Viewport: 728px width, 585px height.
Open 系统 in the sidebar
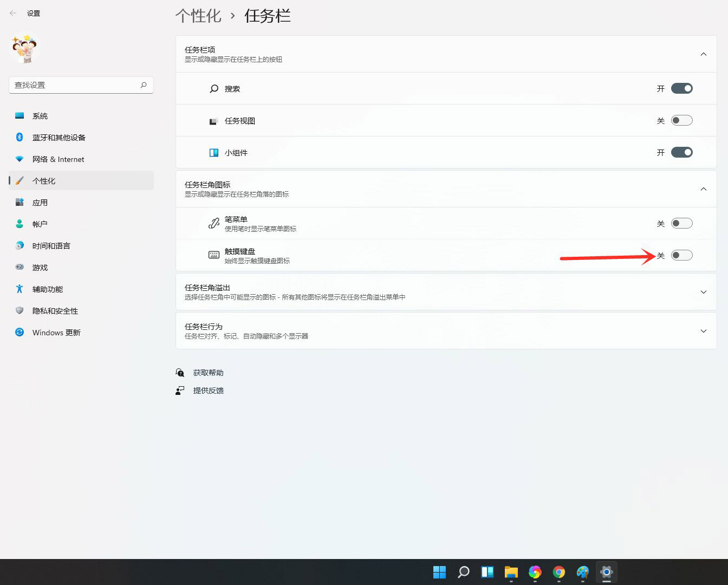point(81,116)
